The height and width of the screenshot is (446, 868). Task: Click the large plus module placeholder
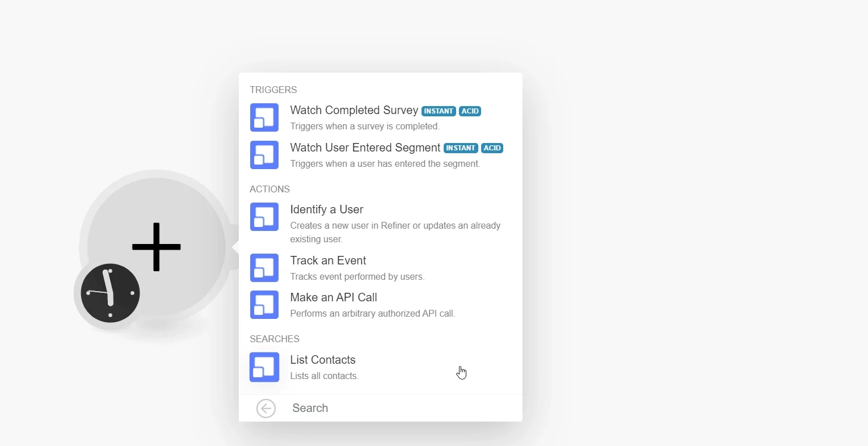tap(157, 247)
